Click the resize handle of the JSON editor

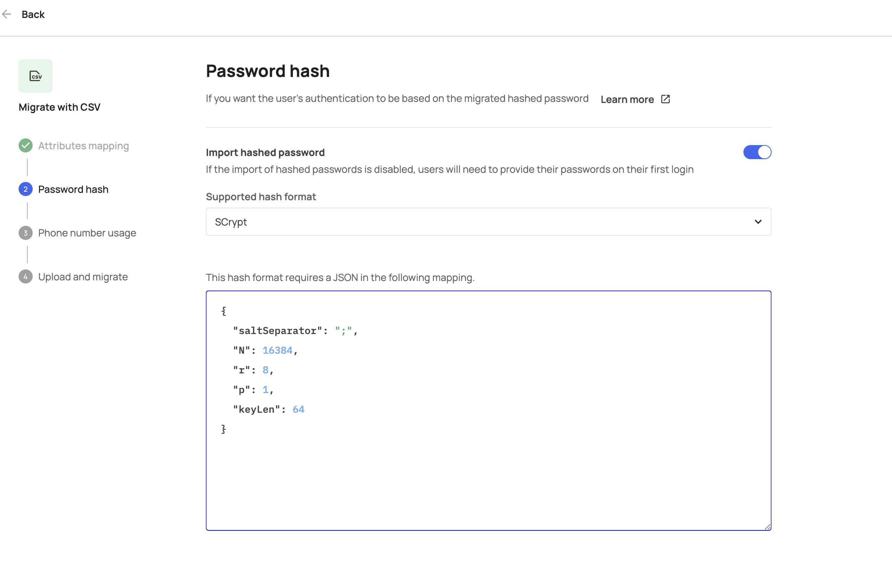click(767, 527)
